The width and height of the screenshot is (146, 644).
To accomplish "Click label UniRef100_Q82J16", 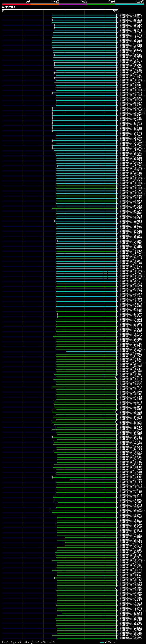I will point(131,563).
